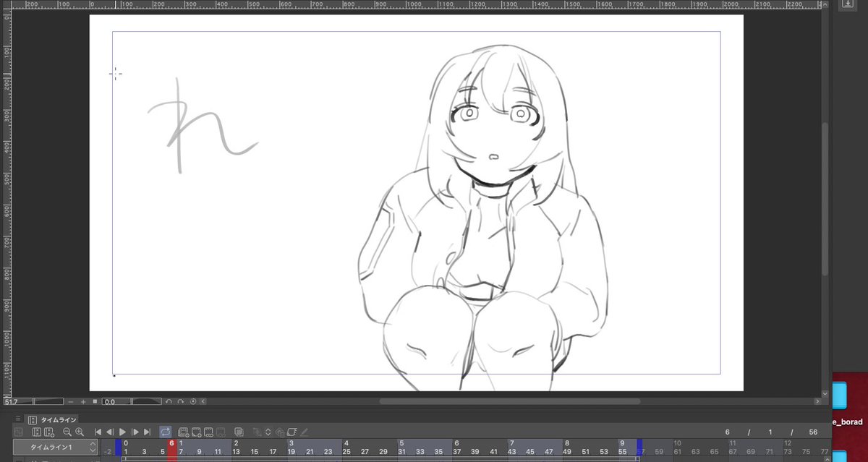Click the girl sketch on the canvas
868x462 pixels.
click(485, 217)
